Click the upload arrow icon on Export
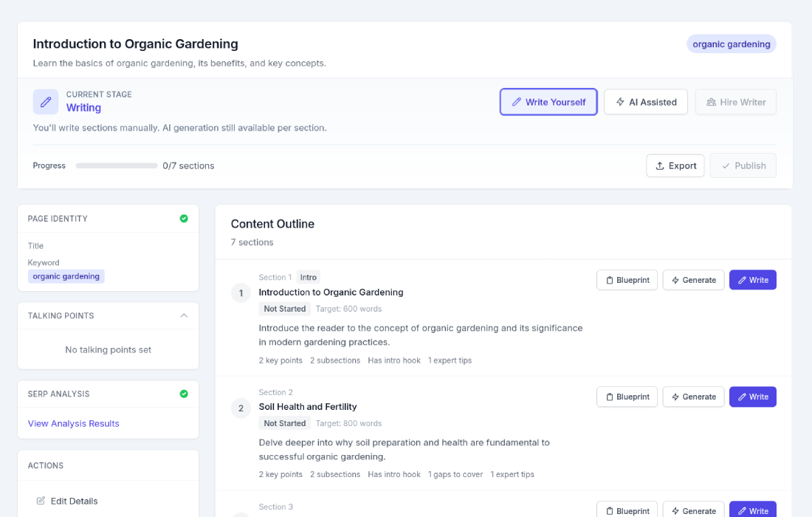The height and width of the screenshot is (517, 812). click(x=659, y=165)
